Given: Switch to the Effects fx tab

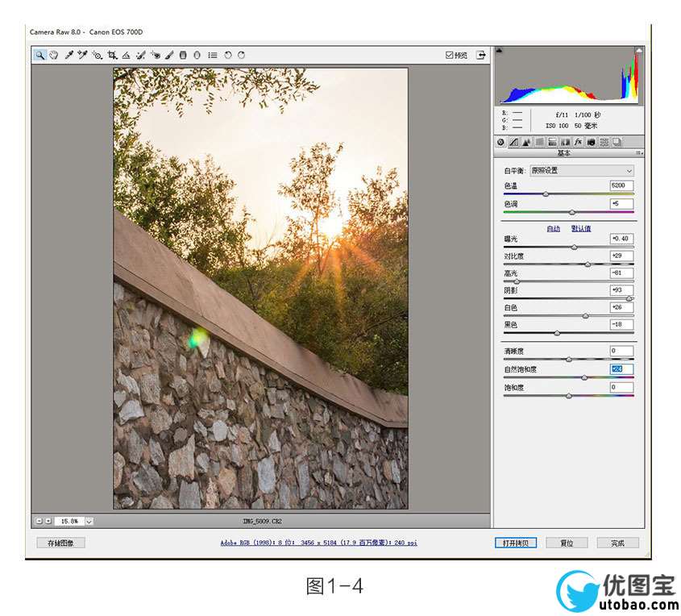Looking at the screenshot, I should click(x=578, y=143).
